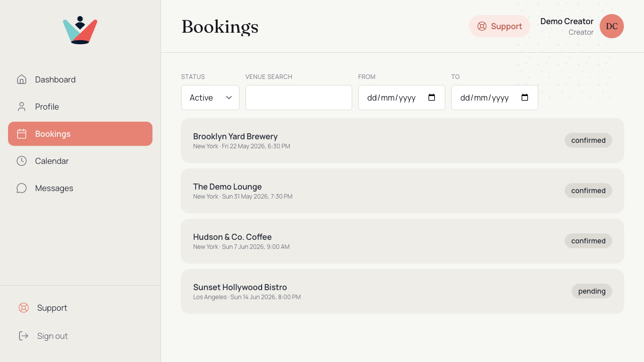
Task: Click 'Los Angeles · Sun 14 Jun 2026, 8:00 PM'
Action: (x=247, y=297)
